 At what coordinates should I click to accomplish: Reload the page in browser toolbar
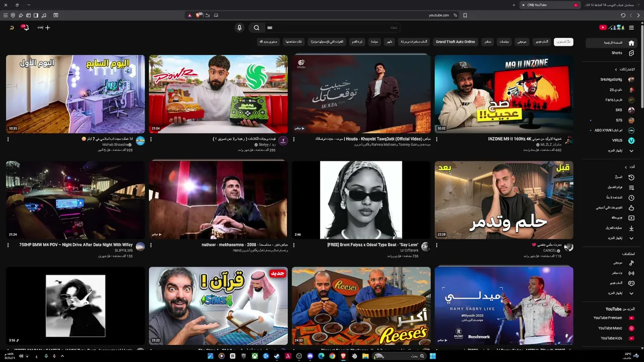click(x=623, y=15)
